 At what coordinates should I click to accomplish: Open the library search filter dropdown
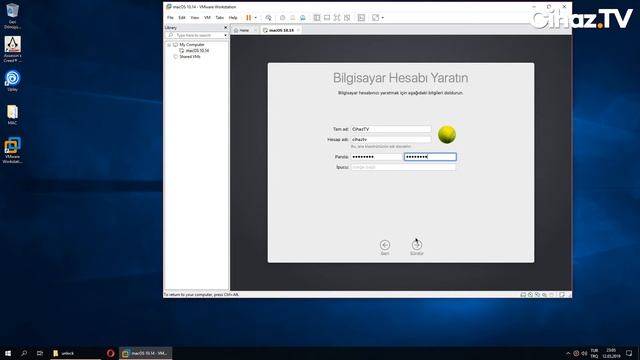click(225, 36)
